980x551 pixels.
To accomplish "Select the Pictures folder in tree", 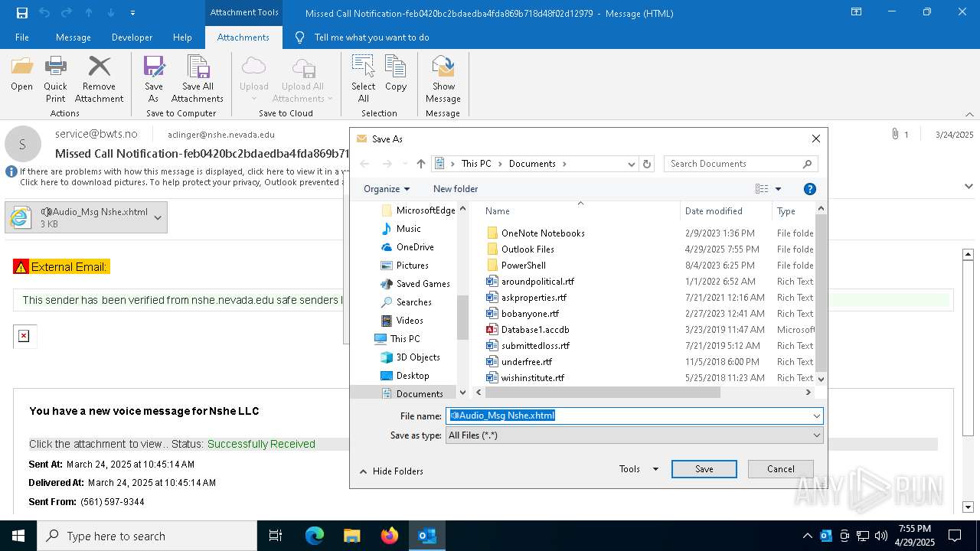I will [413, 266].
